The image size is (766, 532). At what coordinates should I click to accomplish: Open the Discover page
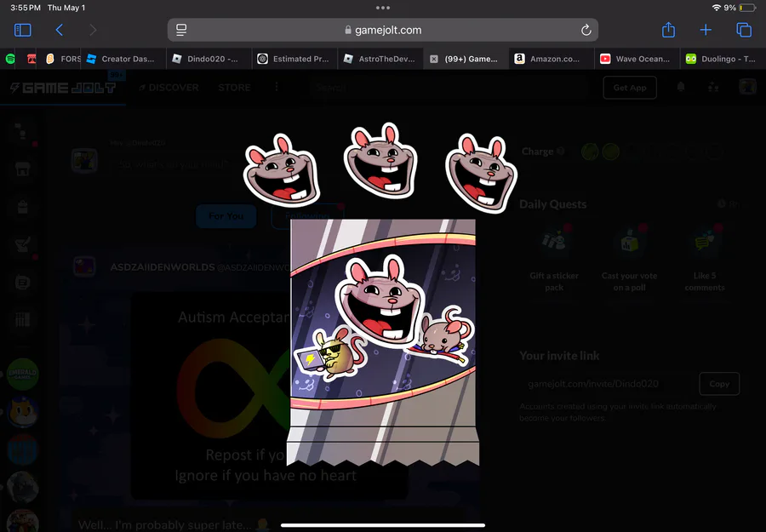click(169, 88)
